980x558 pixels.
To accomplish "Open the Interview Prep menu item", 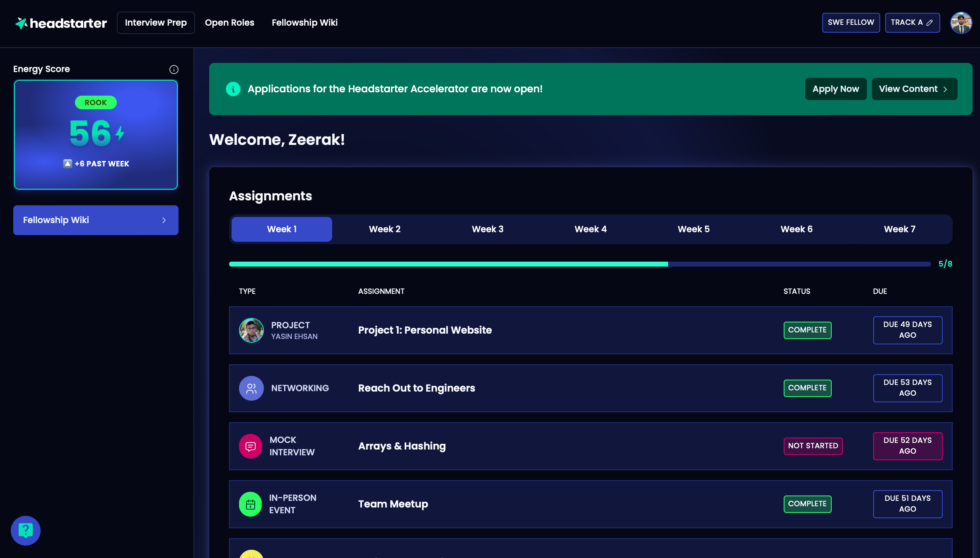I will coord(156,22).
